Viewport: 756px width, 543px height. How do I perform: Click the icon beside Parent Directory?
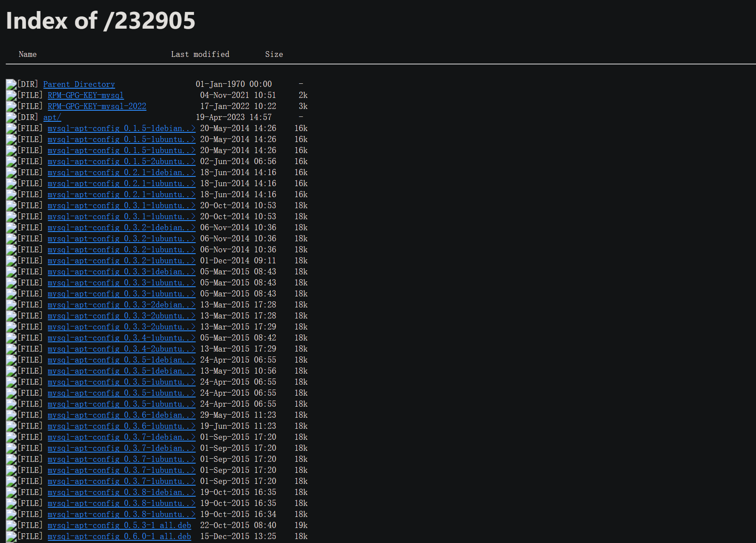click(x=11, y=84)
